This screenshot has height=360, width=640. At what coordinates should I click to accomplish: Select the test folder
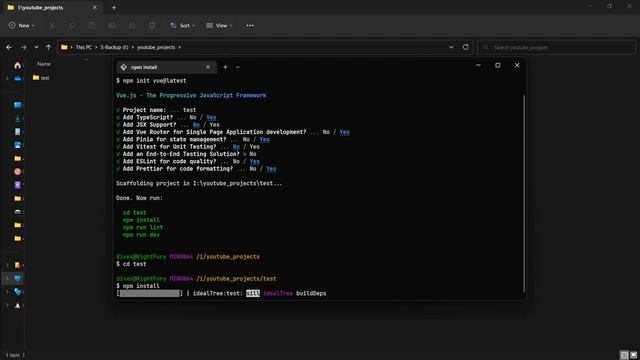point(41,78)
